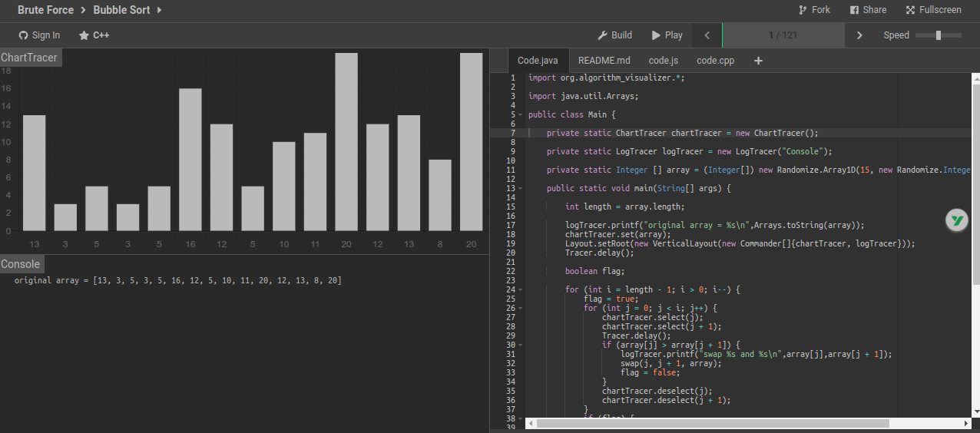Switch to the README.md tab
Image resolution: width=980 pixels, height=433 pixels.
(x=604, y=61)
